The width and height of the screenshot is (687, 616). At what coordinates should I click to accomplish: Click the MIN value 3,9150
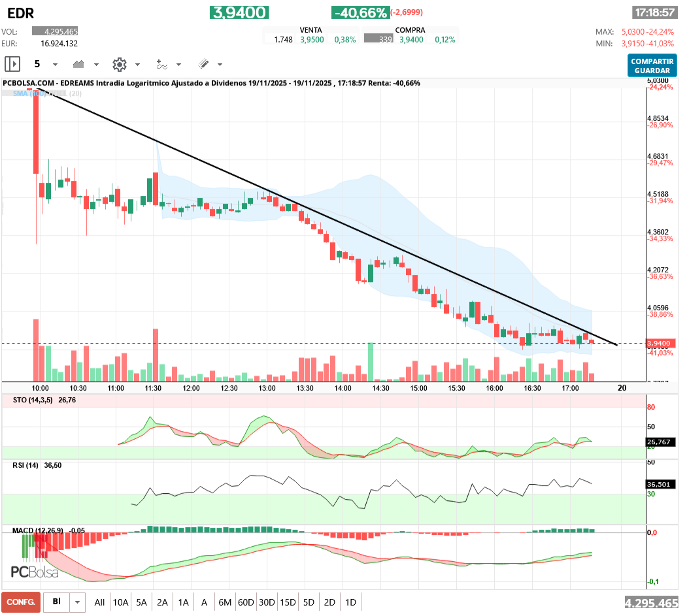point(633,44)
